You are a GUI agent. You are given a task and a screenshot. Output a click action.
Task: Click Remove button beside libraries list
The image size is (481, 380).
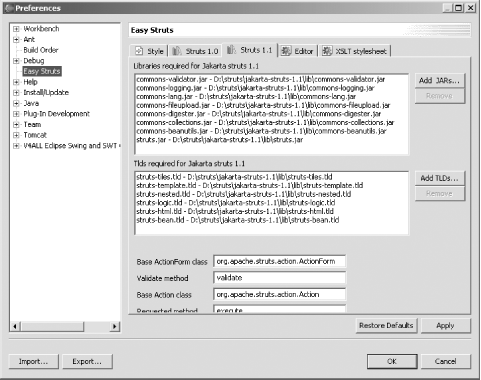click(x=439, y=96)
